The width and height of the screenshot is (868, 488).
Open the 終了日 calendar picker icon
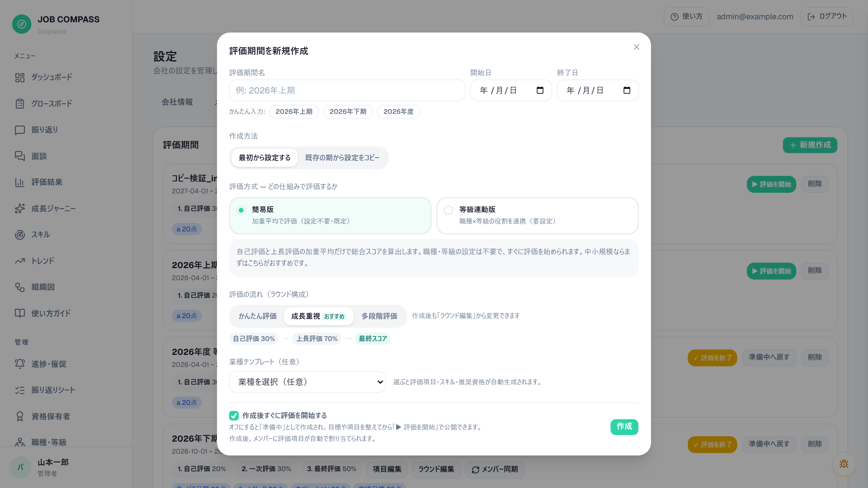627,90
